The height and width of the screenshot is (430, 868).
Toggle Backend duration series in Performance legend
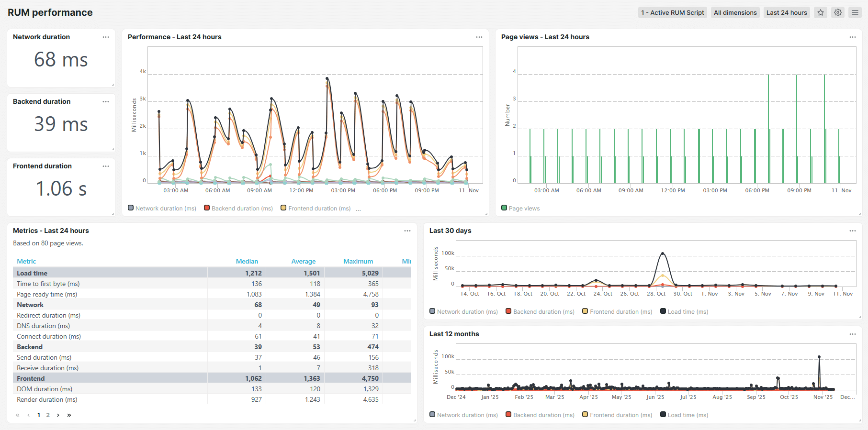coord(238,209)
